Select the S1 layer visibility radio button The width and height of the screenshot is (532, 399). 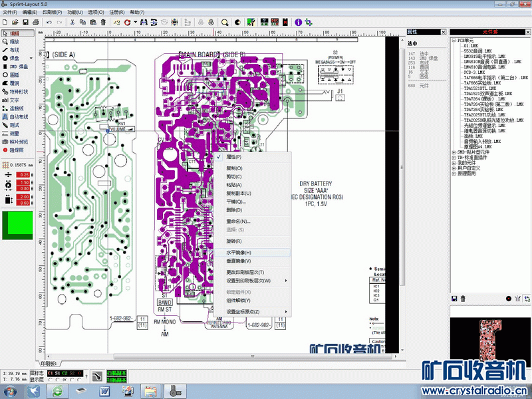tap(58, 380)
